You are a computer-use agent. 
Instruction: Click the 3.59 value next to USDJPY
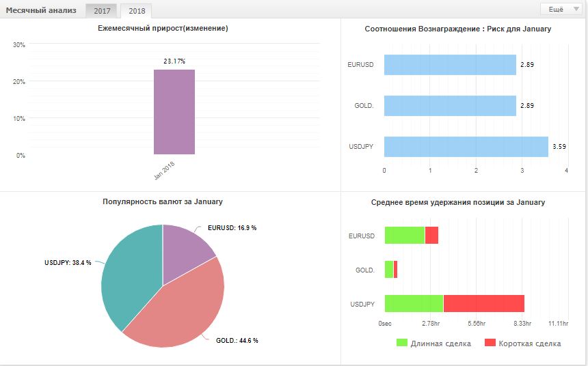coord(559,147)
